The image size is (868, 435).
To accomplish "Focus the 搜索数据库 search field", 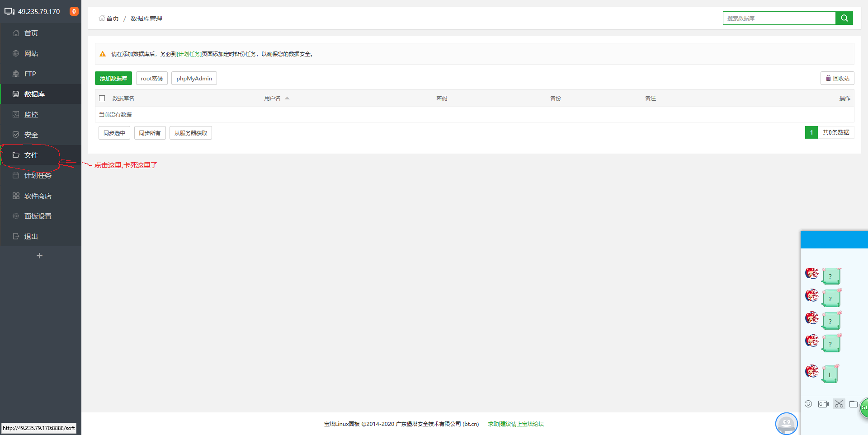I will [779, 18].
